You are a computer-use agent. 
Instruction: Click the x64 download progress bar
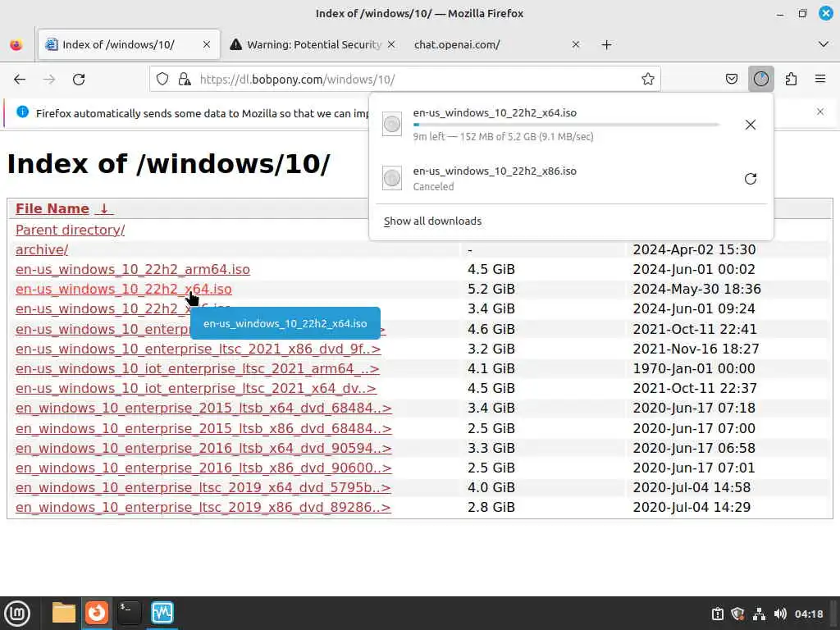pyautogui.click(x=566, y=125)
